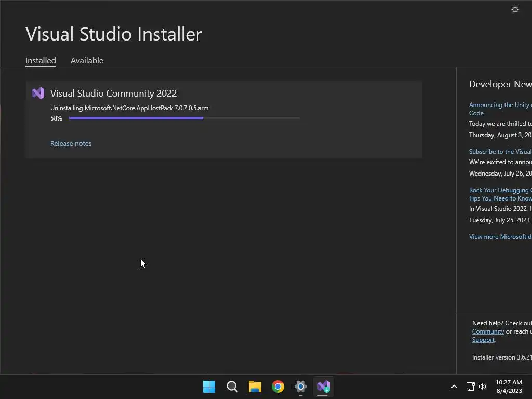The width and height of the screenshot is (532, 399).
Task: Open the installer settings gear icon
Action: [515, 9]
